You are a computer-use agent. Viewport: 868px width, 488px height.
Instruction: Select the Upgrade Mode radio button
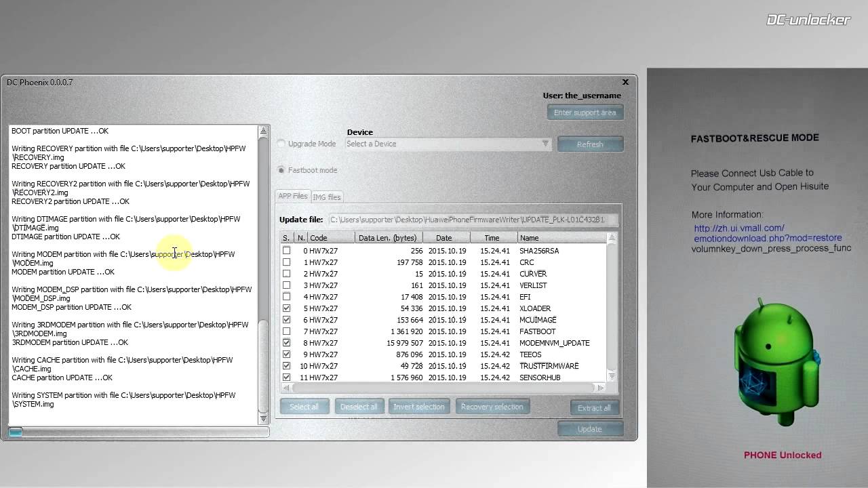point(281,144)
